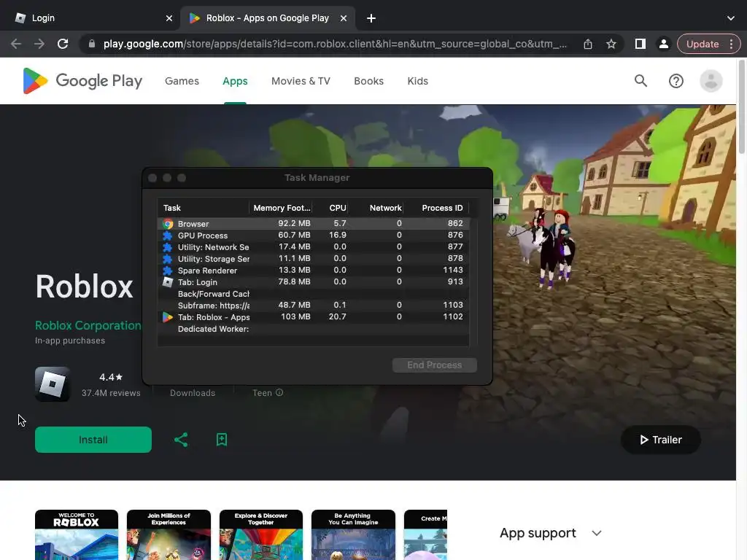This screenshot has height=560, width=747.
Task: Select the Browser task's Chrome icon
Action: pos(168,223)
